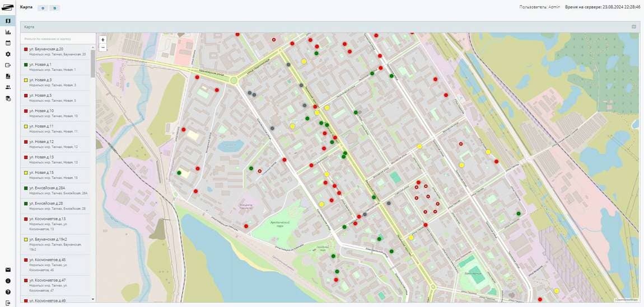Open the calendar section in the sidebar
This screenshot has width=644, height=307.
click(x=8, y=43)
